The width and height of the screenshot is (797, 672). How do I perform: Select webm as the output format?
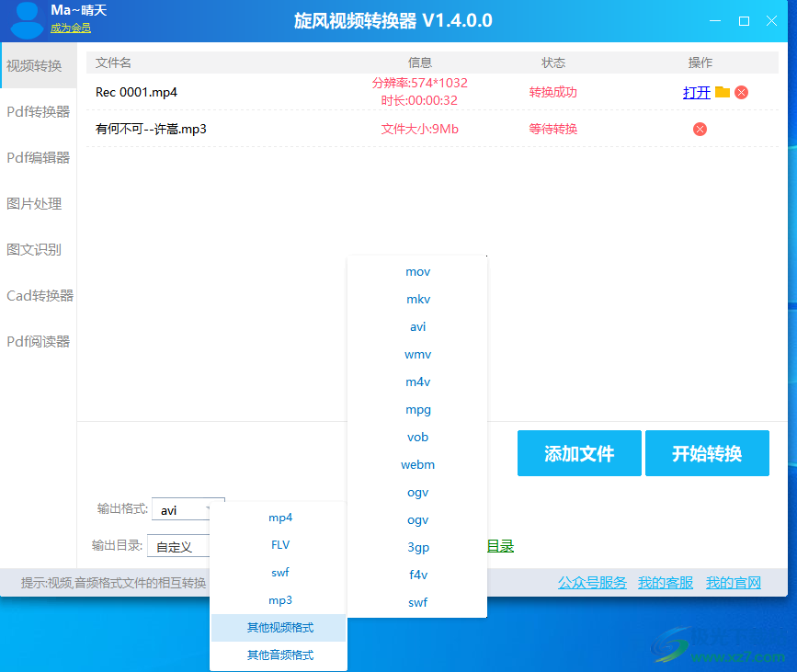pos(417,464)
